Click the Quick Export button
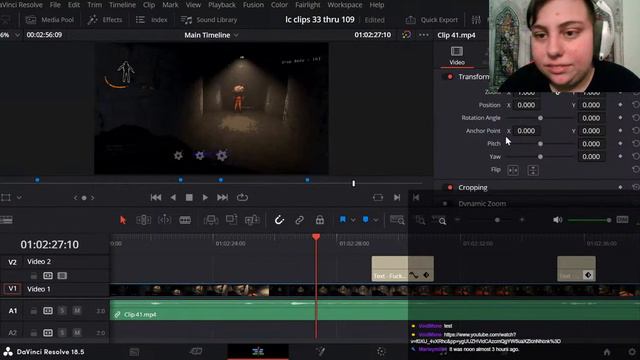Screen dimensions: 640x360 point(432,20)
